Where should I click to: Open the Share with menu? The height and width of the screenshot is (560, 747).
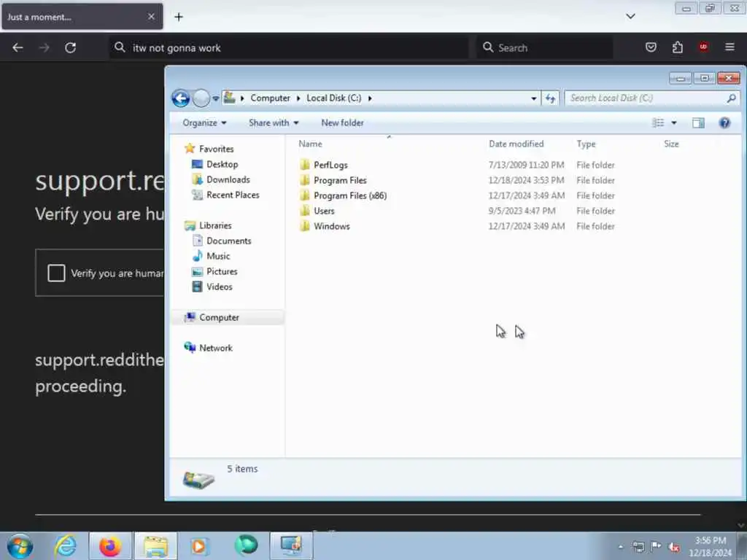[274, 122]
